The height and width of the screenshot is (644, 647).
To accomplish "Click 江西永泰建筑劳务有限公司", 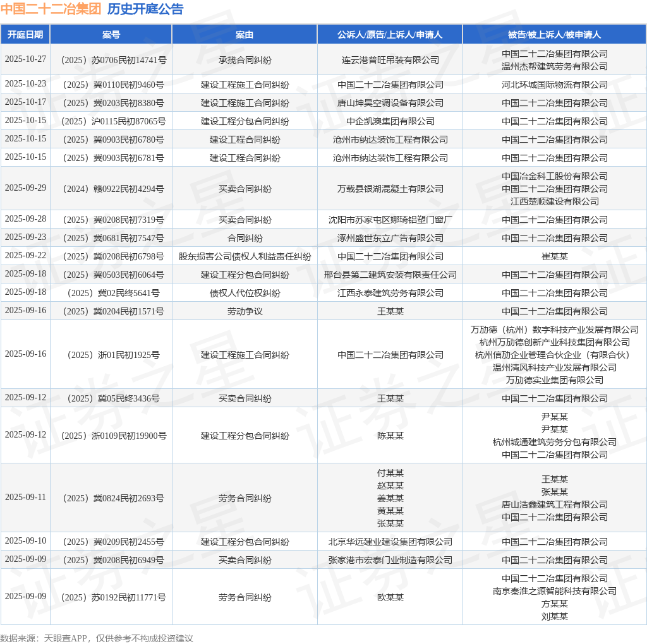I will click(390, 294).
